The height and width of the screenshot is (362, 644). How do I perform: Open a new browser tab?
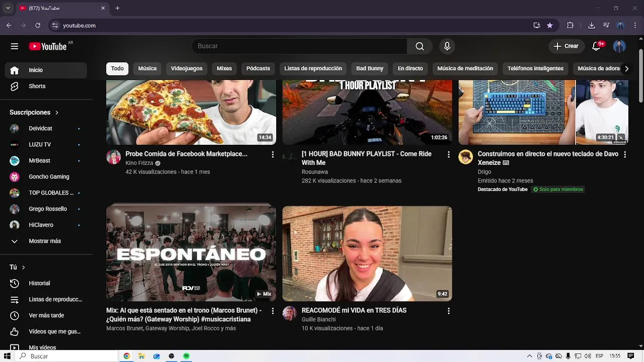coord(117,8)
